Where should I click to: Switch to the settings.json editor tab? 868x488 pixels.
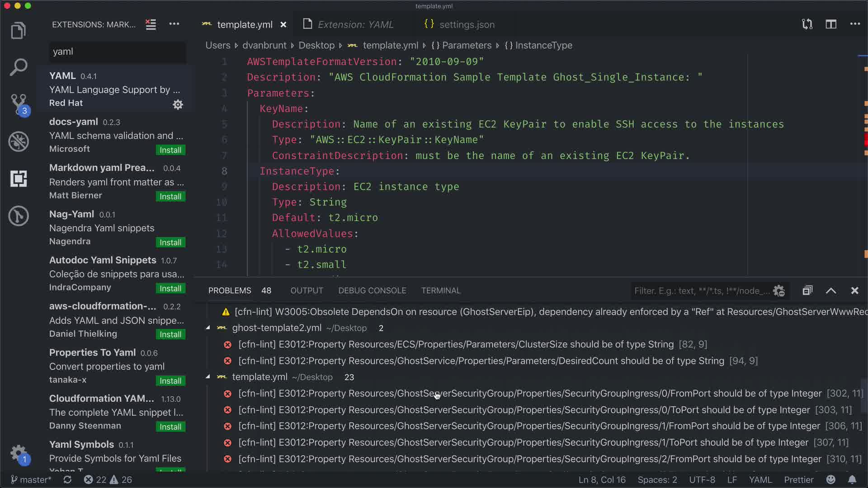coord(467,24)
